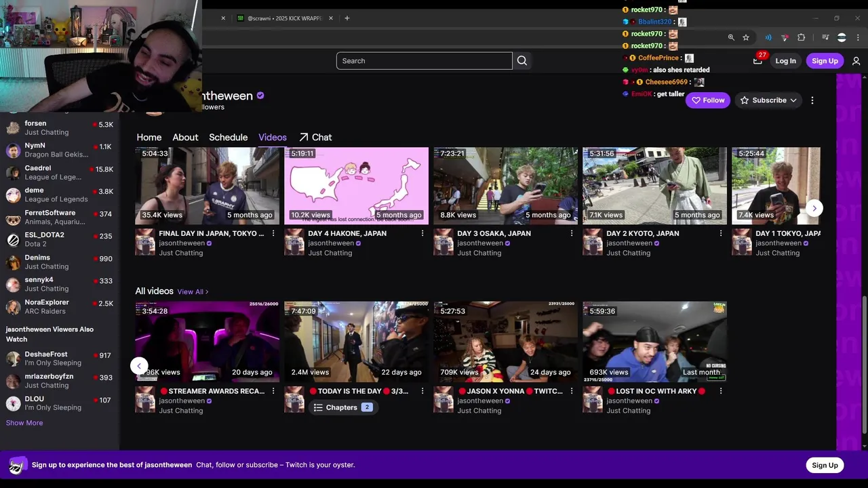Play the LOST IN OC WITH ARKY thumbnail
The height and width of the screenshot is (488, 868).
(x=654, y=342)
